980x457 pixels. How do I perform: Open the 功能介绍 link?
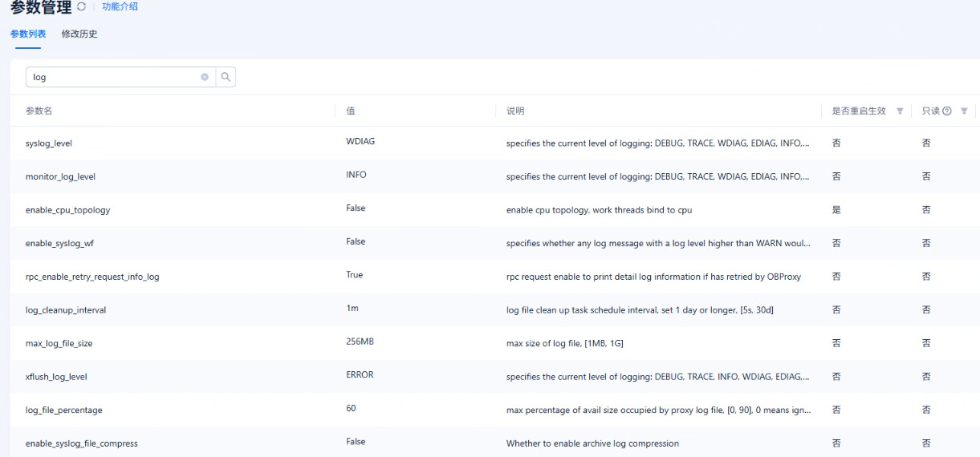[120, 7]
